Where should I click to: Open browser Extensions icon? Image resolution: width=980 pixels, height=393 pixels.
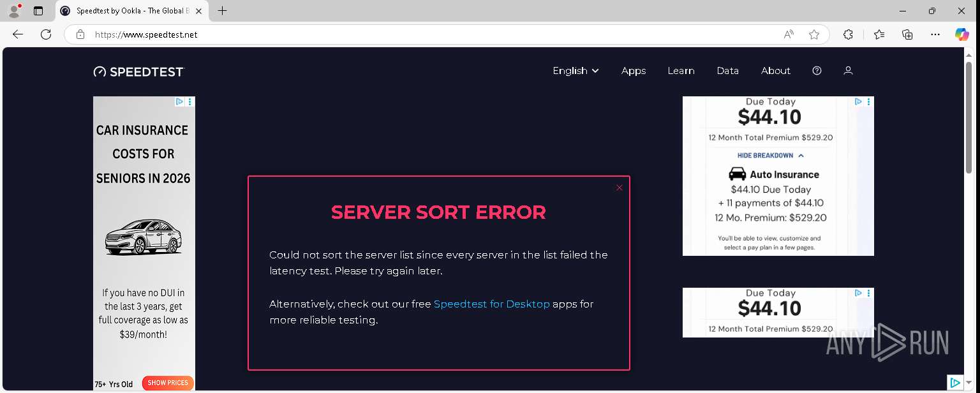tap(848, 34)
